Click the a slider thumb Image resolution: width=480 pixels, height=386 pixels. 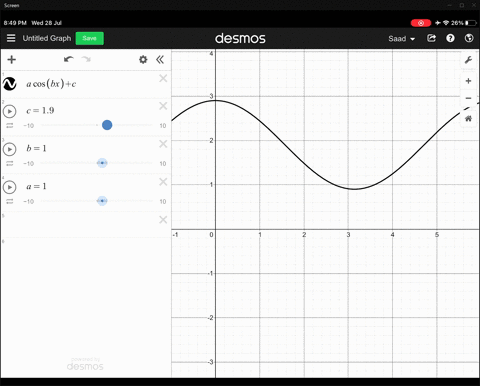pos(102,201)
